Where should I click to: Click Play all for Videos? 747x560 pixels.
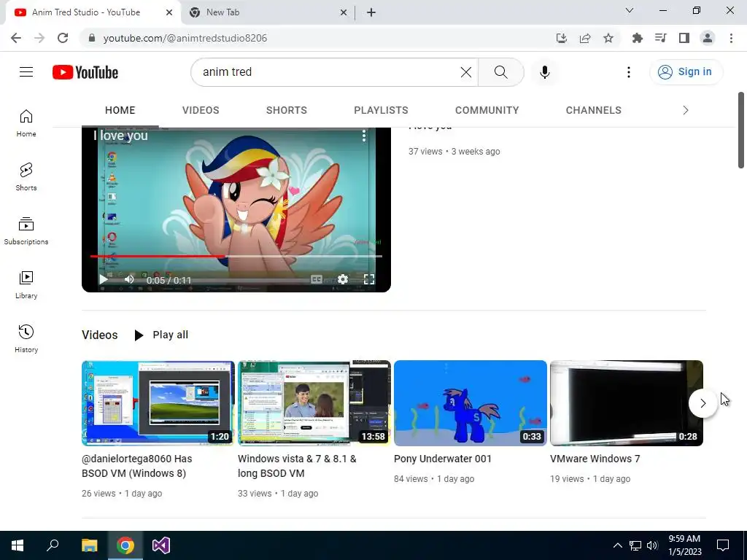pyautogui.click(x=161, y=335)
